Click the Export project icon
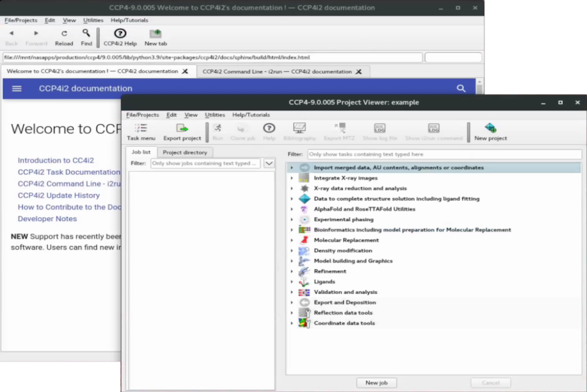 pos(182,131)
